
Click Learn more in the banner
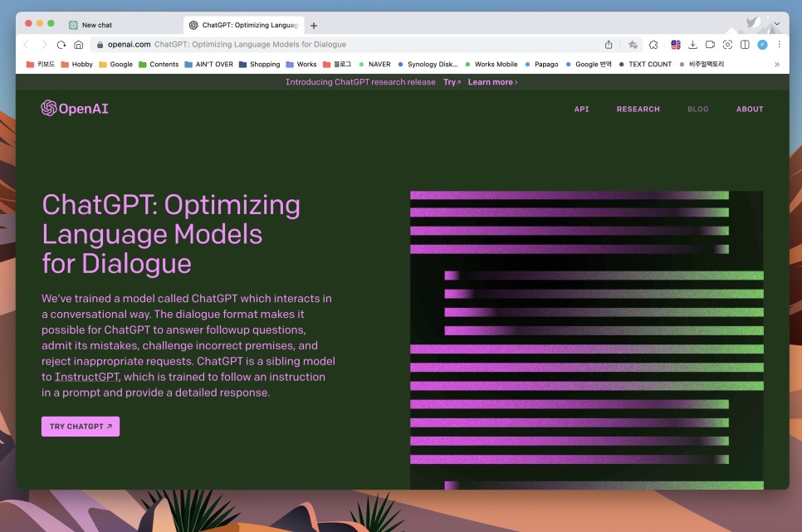[492, 82]
